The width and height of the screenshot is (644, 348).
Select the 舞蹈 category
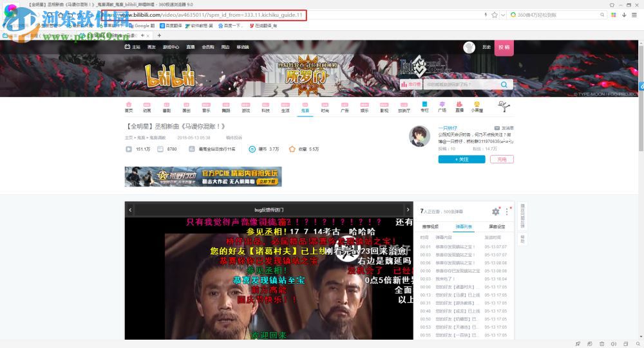pos(226,107)
